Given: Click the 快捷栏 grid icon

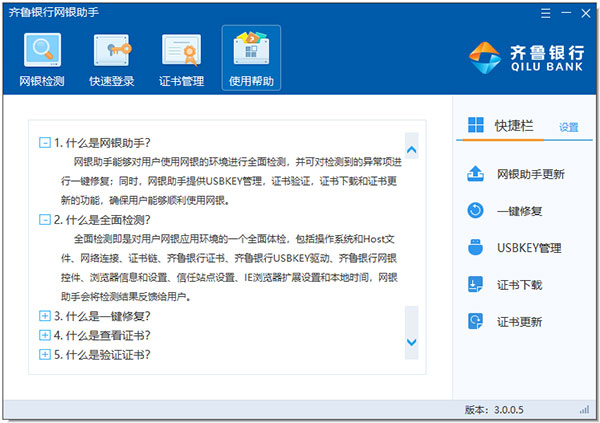Looking at the screenshot, I should (476, 125).
